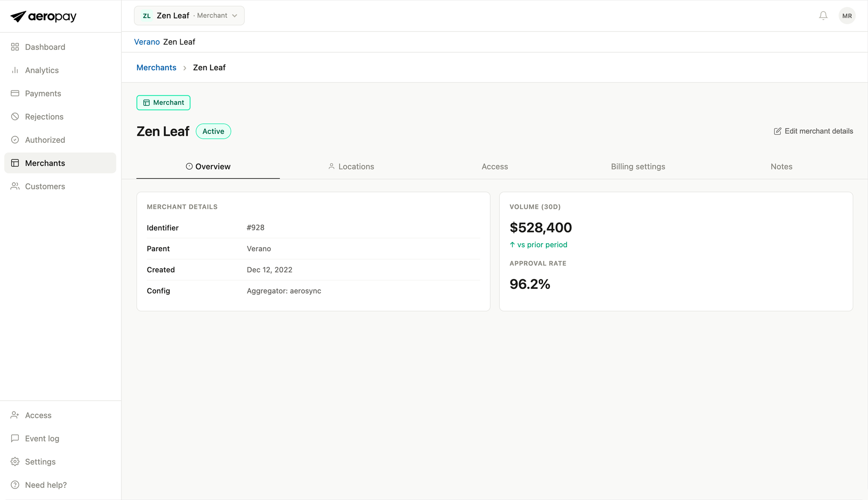Open the Billing settings tab
This screenshot has width=868, height=500.
pyautogui.click(x=638, y=167)
